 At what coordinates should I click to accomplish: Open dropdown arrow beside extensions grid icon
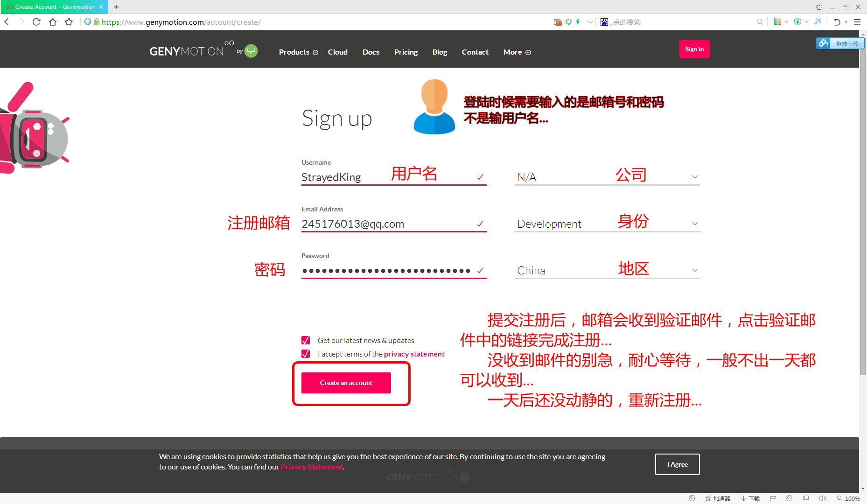(786, 22)
